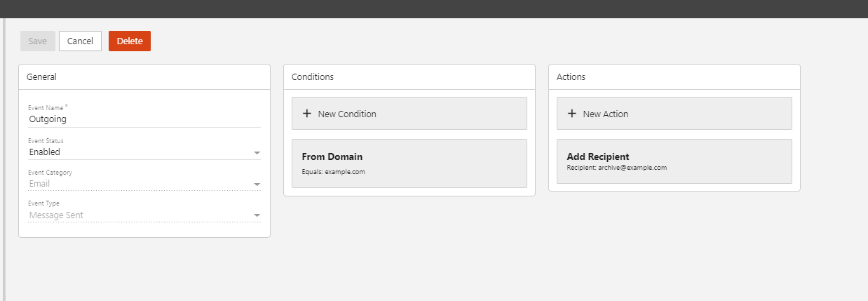Click the plus icon beside New Condition

coord(306,114)
